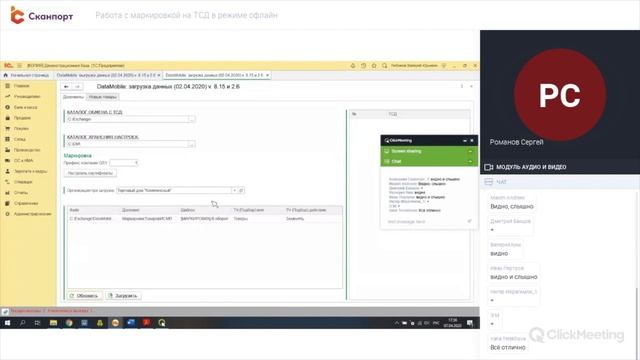
Task: Close the active second DataMobile tab
Action: point(267,75)
